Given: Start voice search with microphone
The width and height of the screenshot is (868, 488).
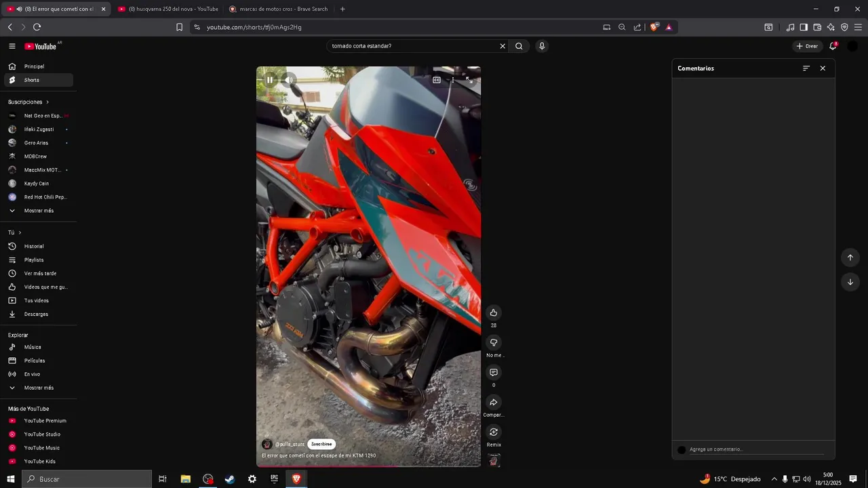Looking at the screenshot, I should tap(541, 46).
